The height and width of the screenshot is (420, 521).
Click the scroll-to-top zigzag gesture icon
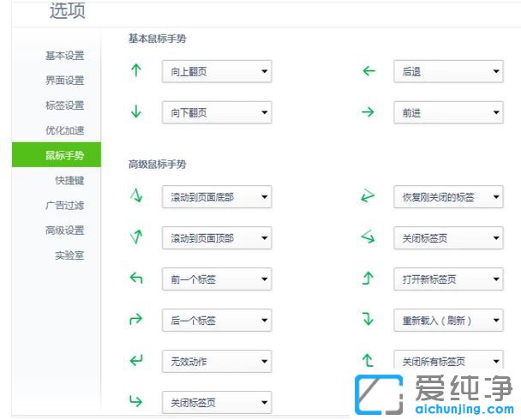click(x=135, y=237)
